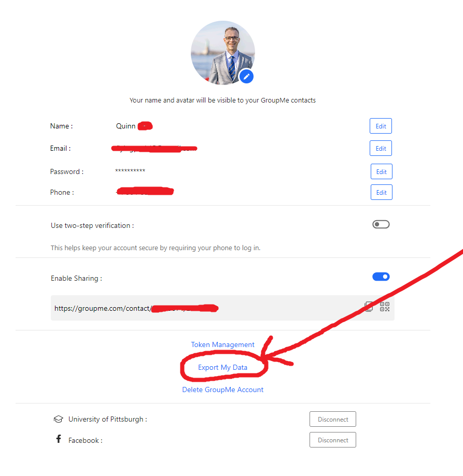
Task: Click the groupme.com contact URL field
Action: [222, 308]
